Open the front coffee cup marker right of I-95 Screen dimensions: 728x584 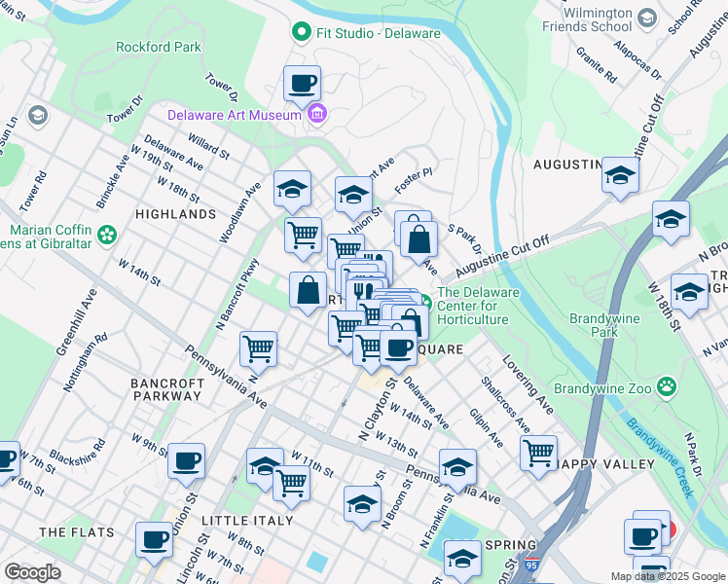pyautogui.click(x=642, y=538)
